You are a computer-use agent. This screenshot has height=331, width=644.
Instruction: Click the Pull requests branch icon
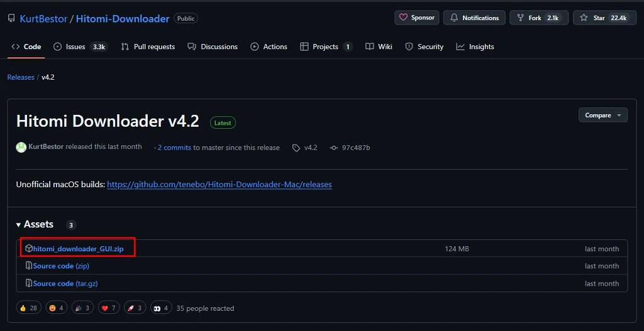click(x=125, y=46)
